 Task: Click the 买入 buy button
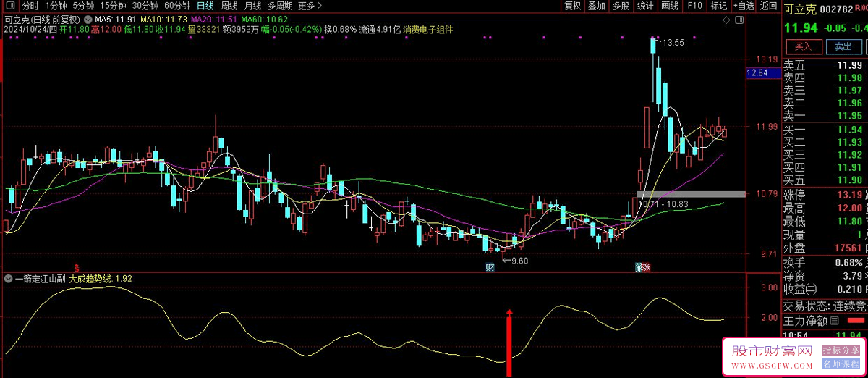(x=804, y=46)
